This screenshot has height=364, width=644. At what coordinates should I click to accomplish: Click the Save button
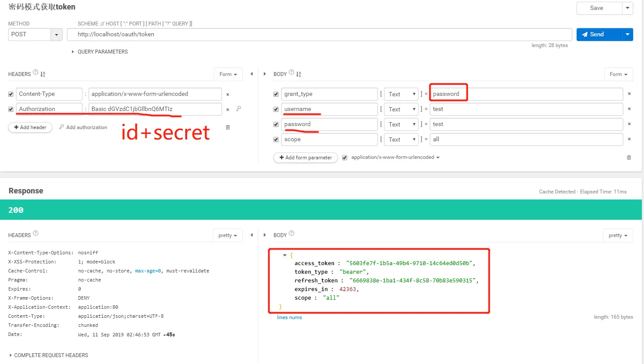click(600, 8)
